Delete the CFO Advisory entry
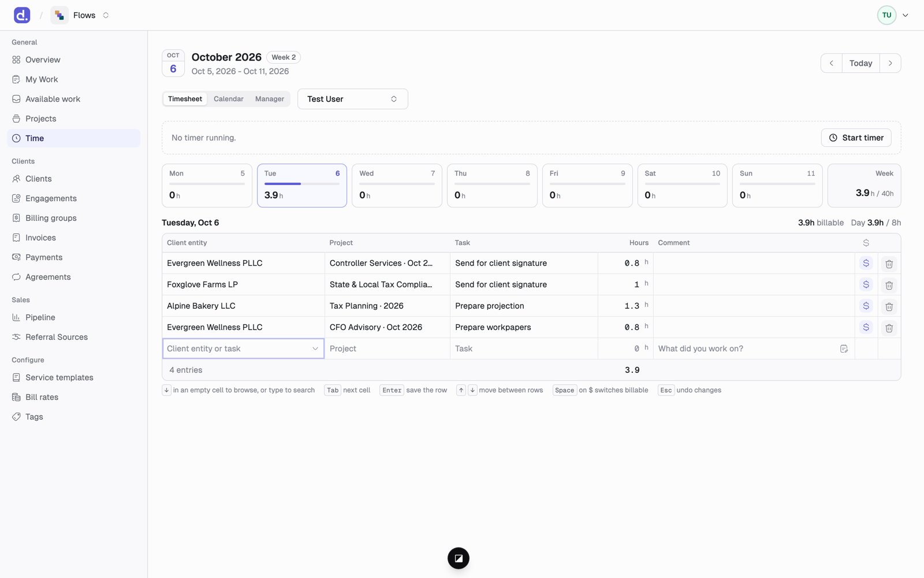This screenshot has height=578, width=924. tap(889, 328)
